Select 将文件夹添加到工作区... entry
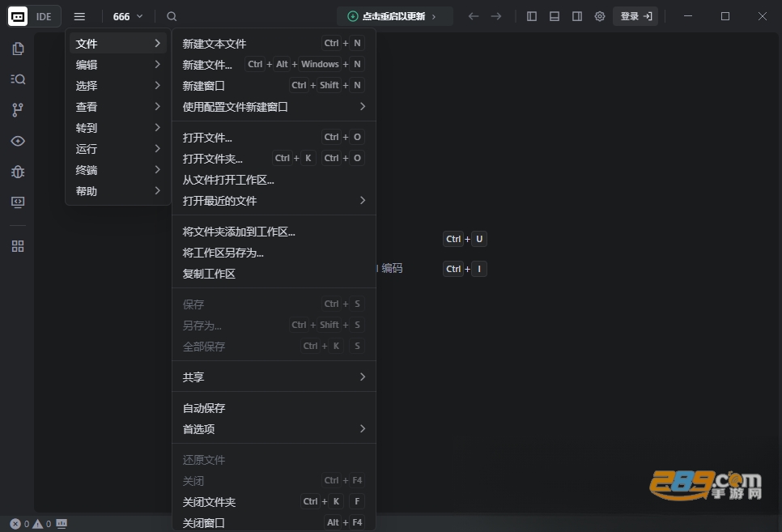 pos(274,232)
